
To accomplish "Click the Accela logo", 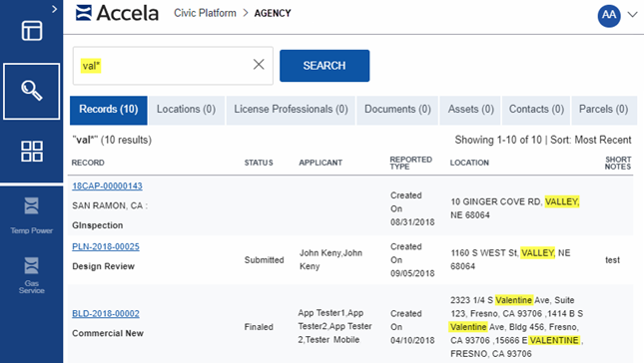I will pos(118,13).
